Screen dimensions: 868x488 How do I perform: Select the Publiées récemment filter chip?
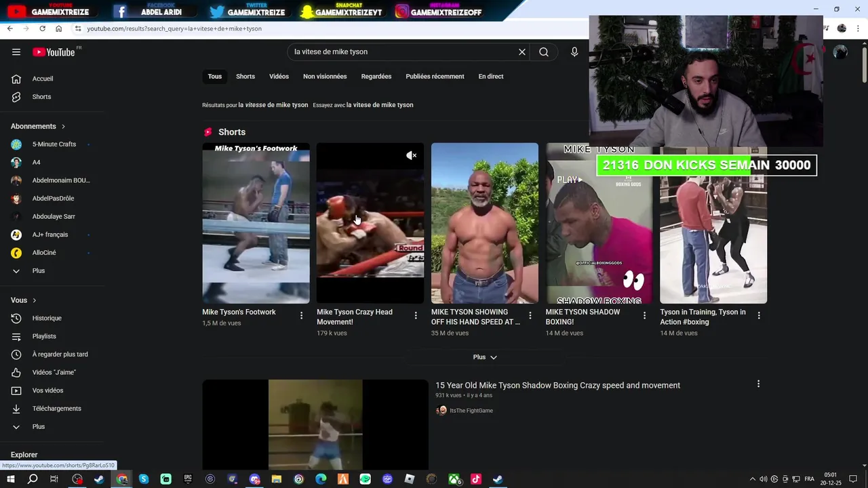coord(435,77)
